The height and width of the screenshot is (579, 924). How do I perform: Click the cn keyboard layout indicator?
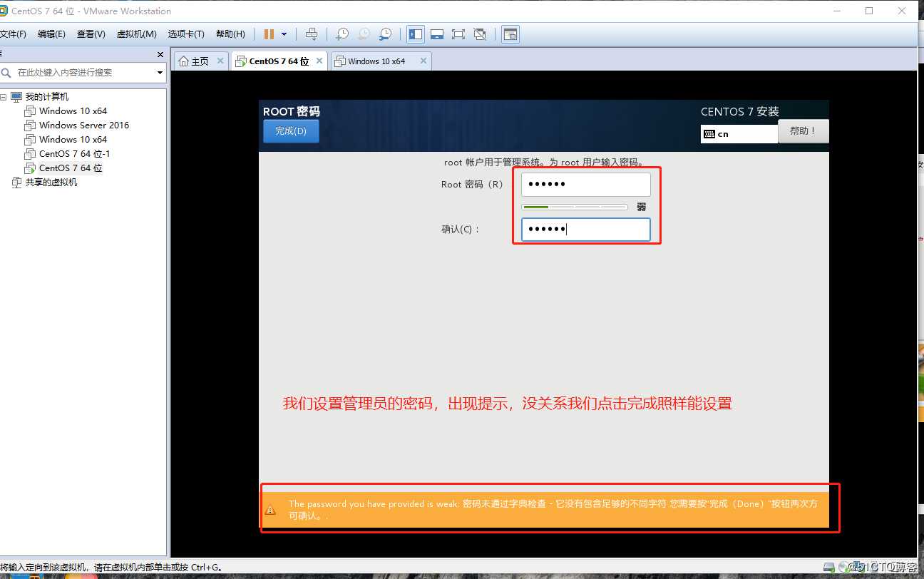tap(739, 134)
